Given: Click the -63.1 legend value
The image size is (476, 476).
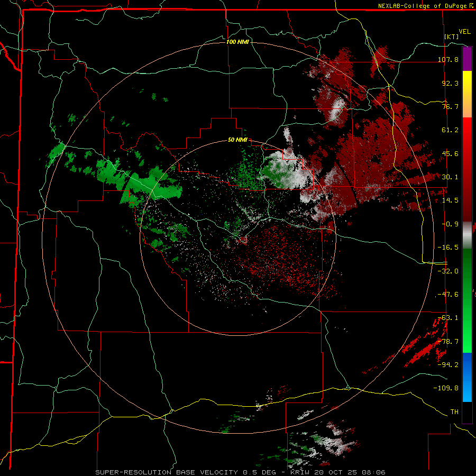Looking at the screenshot, I should pos(448,318).
